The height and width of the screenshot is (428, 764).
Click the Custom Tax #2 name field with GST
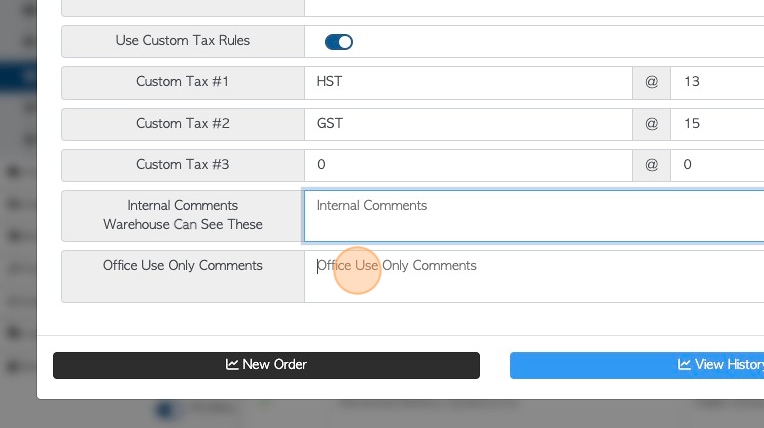[468, 124]
